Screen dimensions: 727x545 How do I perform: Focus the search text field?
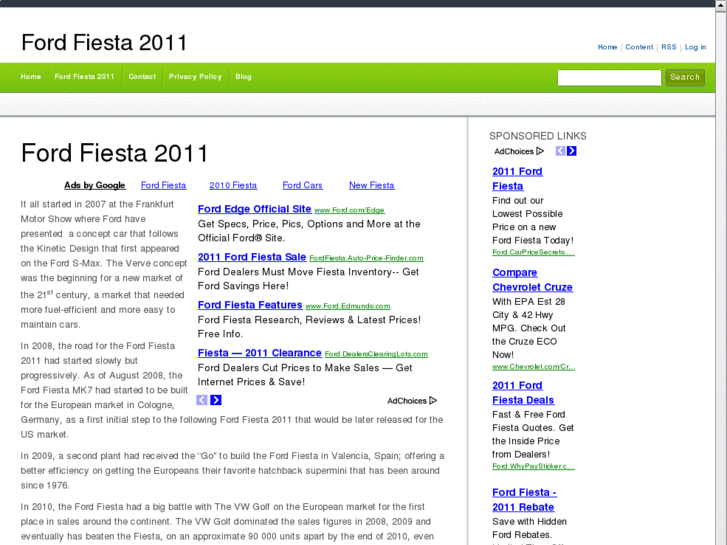tap(609, 77)
